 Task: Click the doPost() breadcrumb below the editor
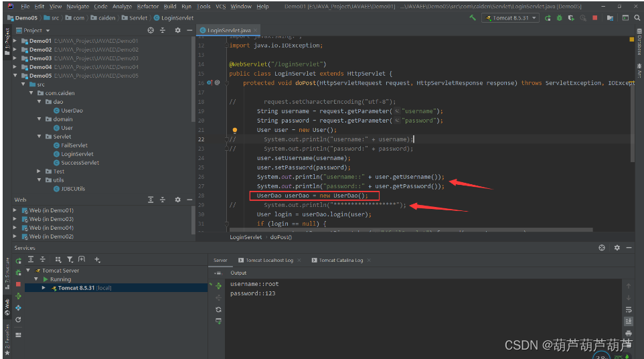pyautogui.click(x=281, y=237)
